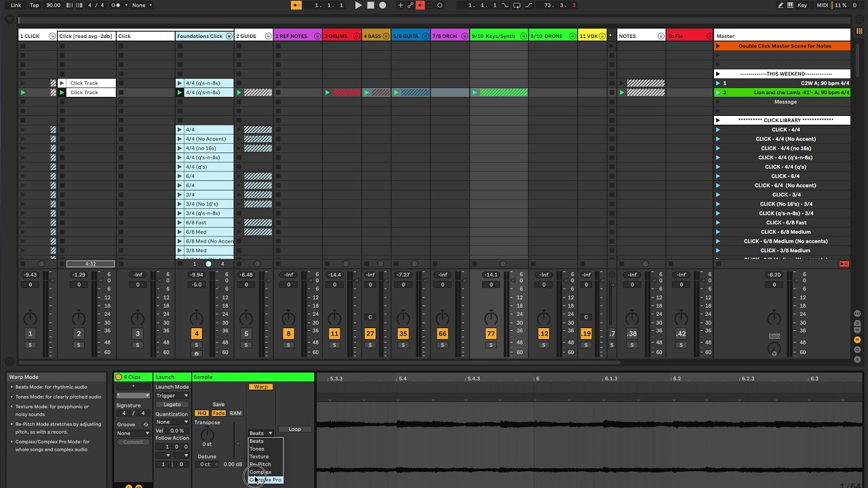This screenshot has width=868, height=488.
Task: Click the Loop button in clip view
Action: [x=295, y=429]
